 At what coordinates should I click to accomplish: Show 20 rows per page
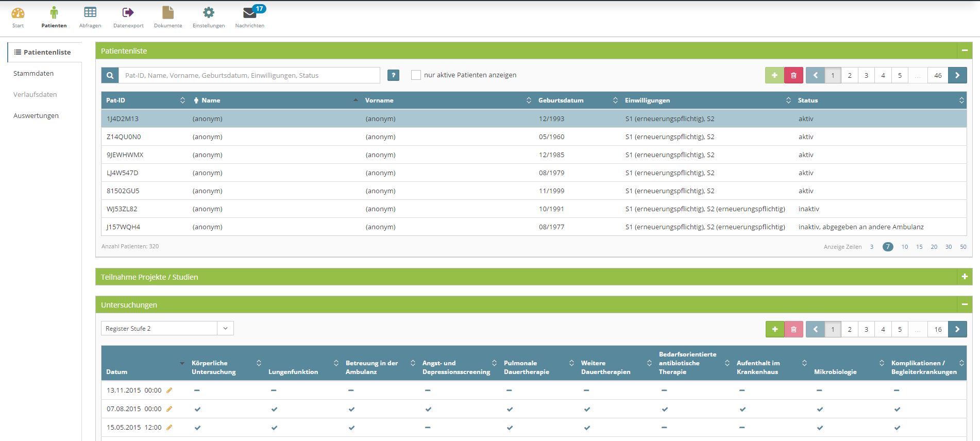(x=934, y=247)
